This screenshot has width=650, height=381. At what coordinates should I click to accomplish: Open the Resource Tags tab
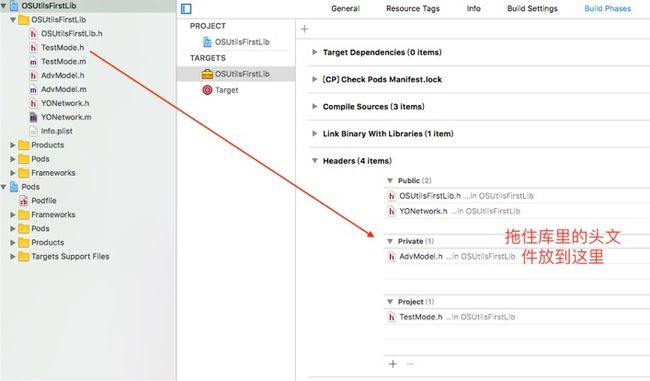pos(413,9)
